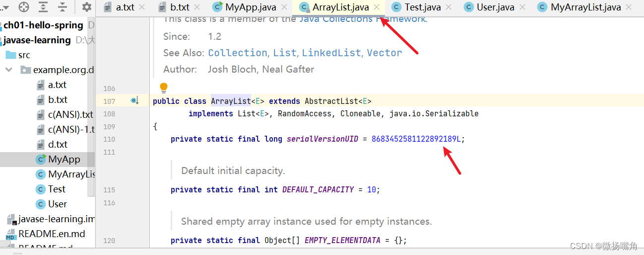The width and height of the screenshot is (644, 255).
Task: Switch to the User.java tab
Action: (495, 7)
